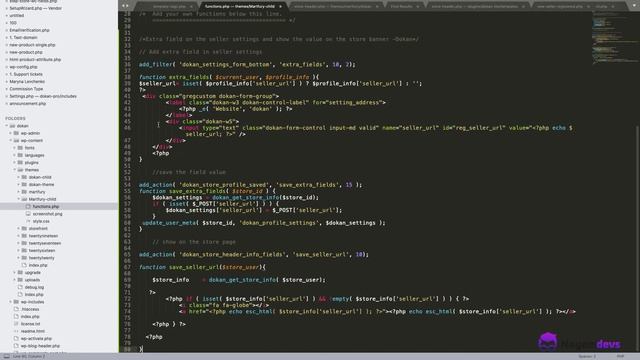
Task: Open '1. Support tickets' in open files
Action: [x=26, y=74]
